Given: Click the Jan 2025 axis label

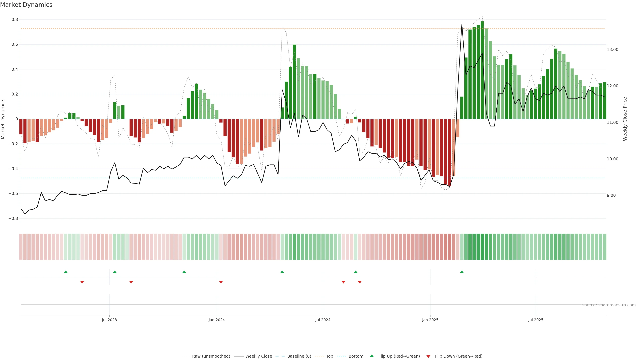Looking at the screenshot, I should 430,320.
